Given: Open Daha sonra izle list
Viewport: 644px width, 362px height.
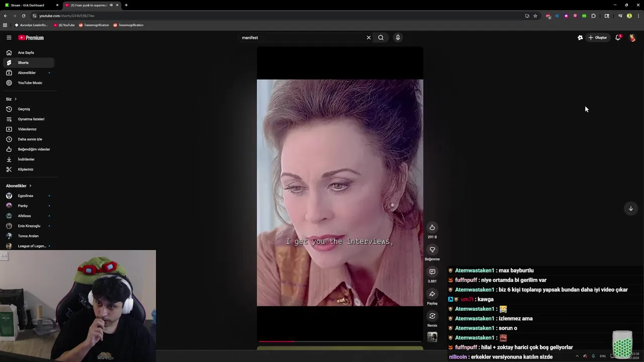Looking at the screenshot, I should click(28, 139).
